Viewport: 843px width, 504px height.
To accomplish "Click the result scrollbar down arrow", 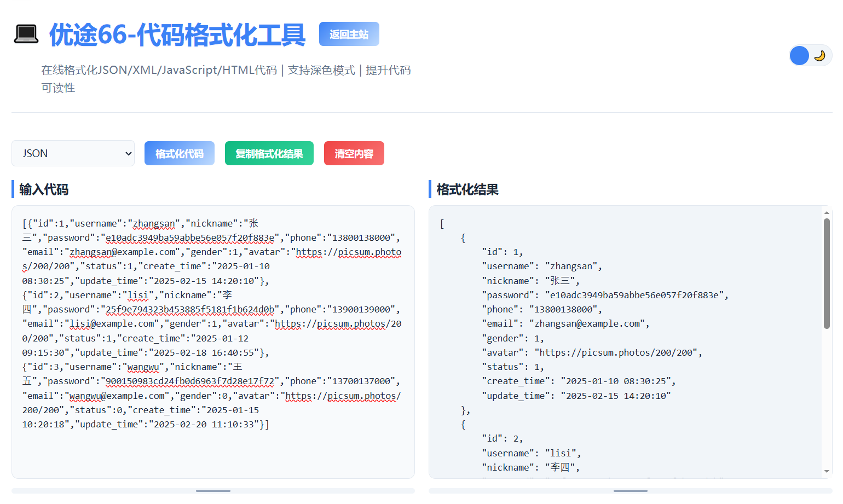I will 827,471.
